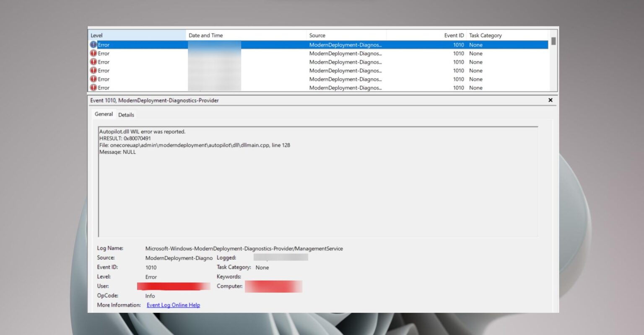Select the second Error event's red icon
Screen dimensions: 644x335
pyautogui.click(x=93, y=53)
